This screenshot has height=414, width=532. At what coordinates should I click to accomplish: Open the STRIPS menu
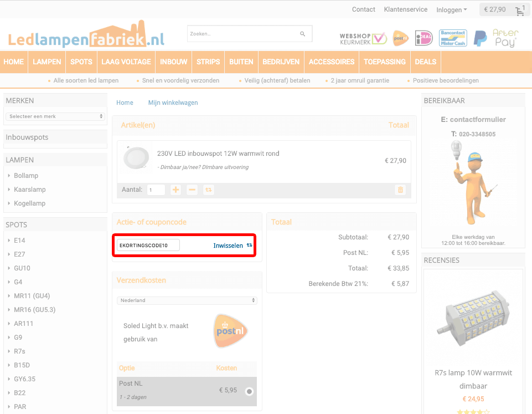pyautogui.click(x=208, y=62)
